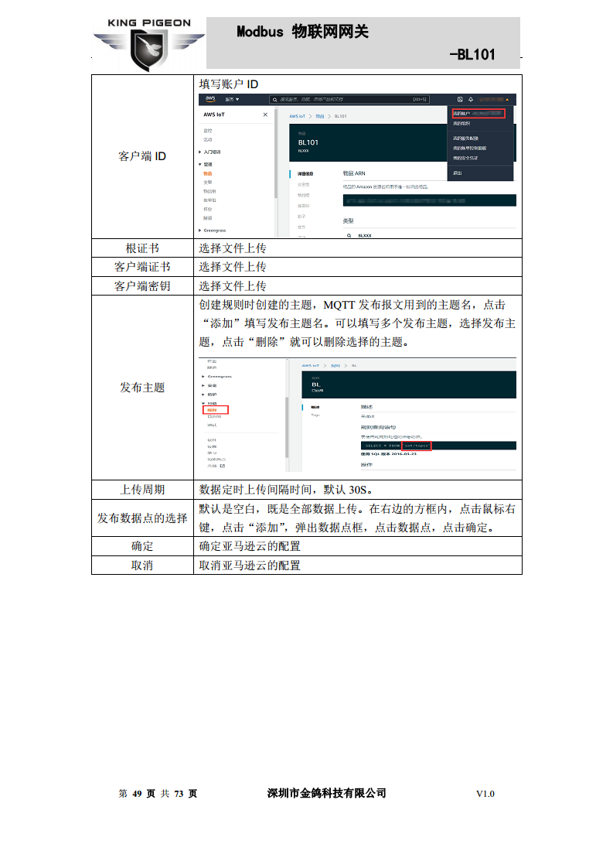Expand Greengrass in the BL101 thing screenshot sidebar
This screenshot has height=868, width=613.
coord(213,231)
